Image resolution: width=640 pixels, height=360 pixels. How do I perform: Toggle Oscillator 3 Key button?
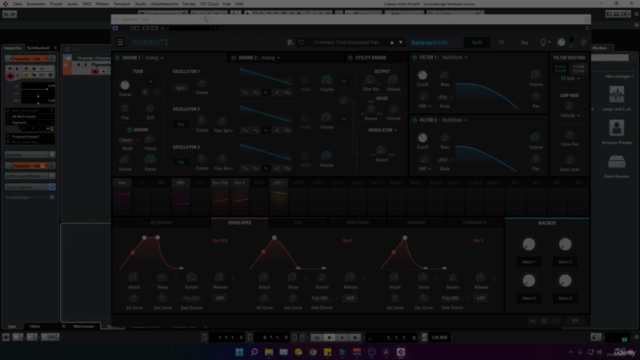click(181, 162)
